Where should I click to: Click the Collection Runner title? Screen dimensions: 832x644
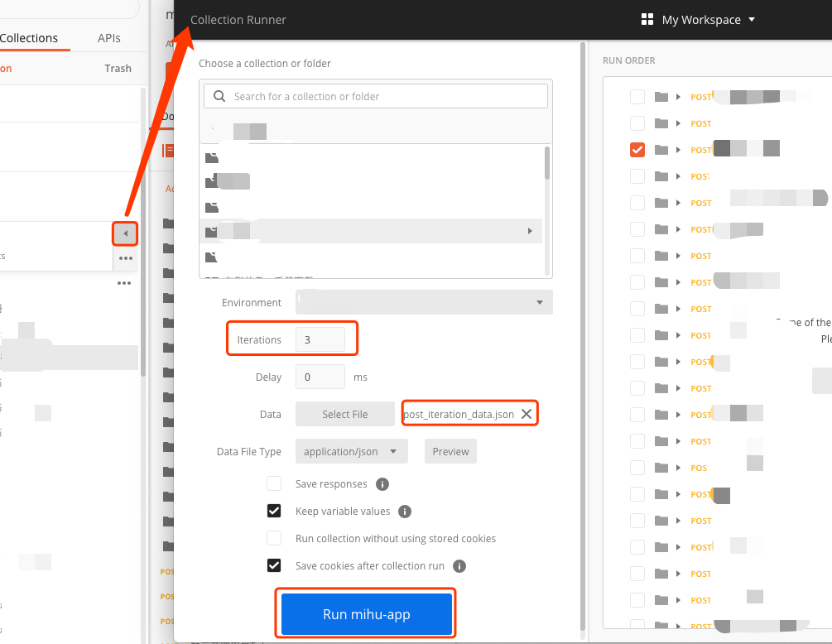coord(238,20)
